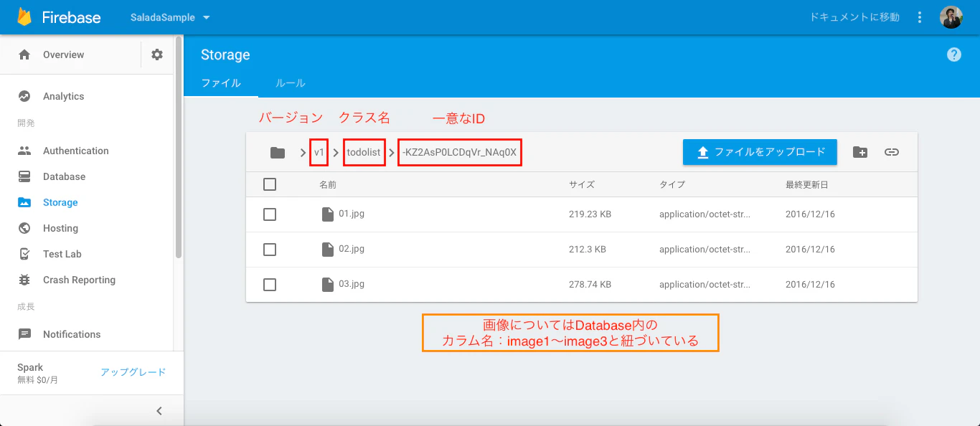Viewport: 980px width, 426px height.
Task: Click the 212.3 KB size value
Action: [588, 250]
